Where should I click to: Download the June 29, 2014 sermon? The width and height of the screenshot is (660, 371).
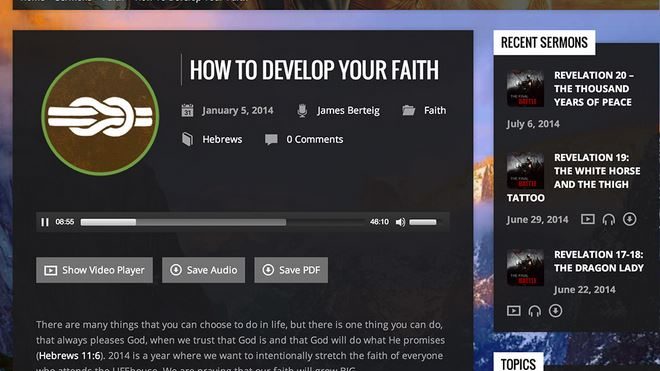(x=630, y=219)
